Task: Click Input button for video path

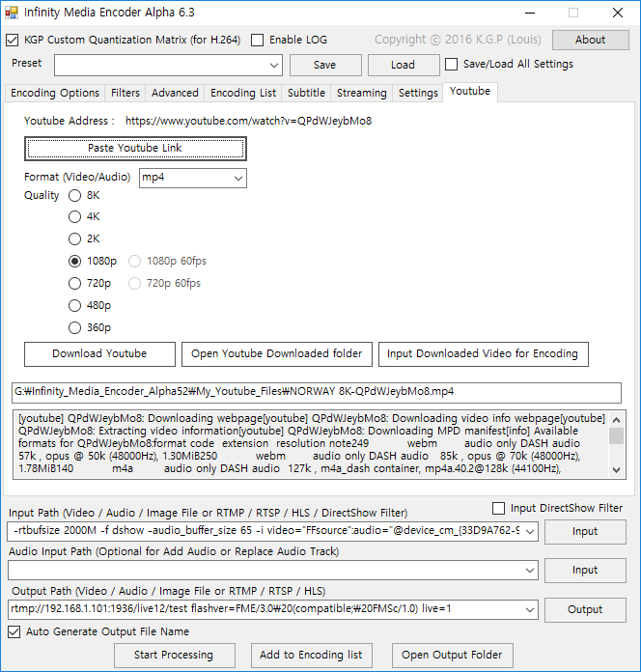Action: [x=585, y=532]
